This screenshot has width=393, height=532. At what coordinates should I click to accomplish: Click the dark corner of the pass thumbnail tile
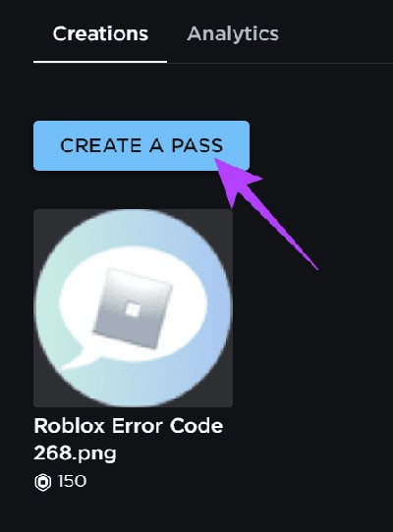[x=40, y=217]
